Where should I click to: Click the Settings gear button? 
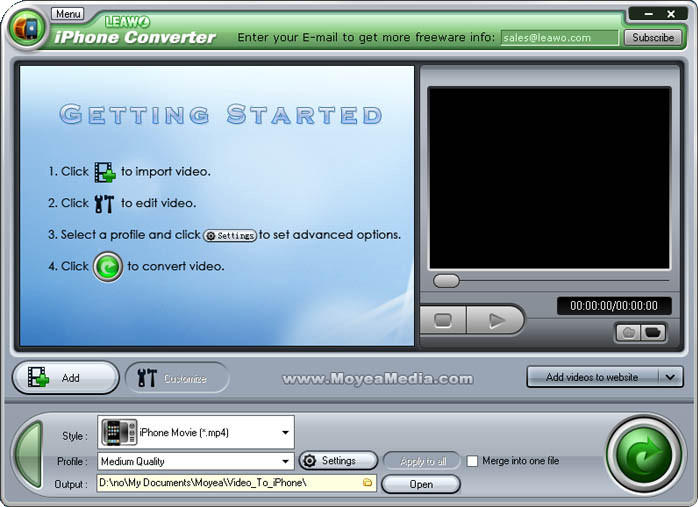click(x=338, y=461)
